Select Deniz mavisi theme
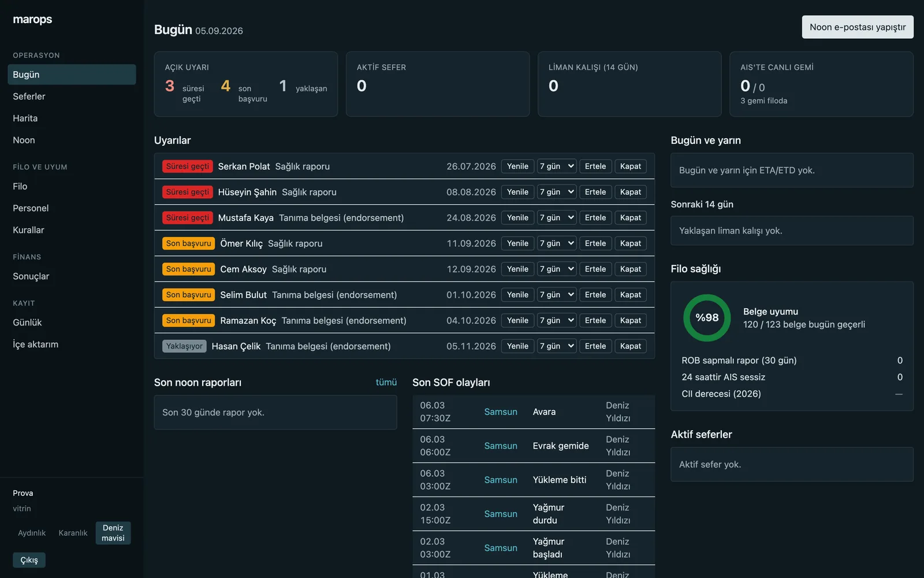 click(x=113, y=533)
